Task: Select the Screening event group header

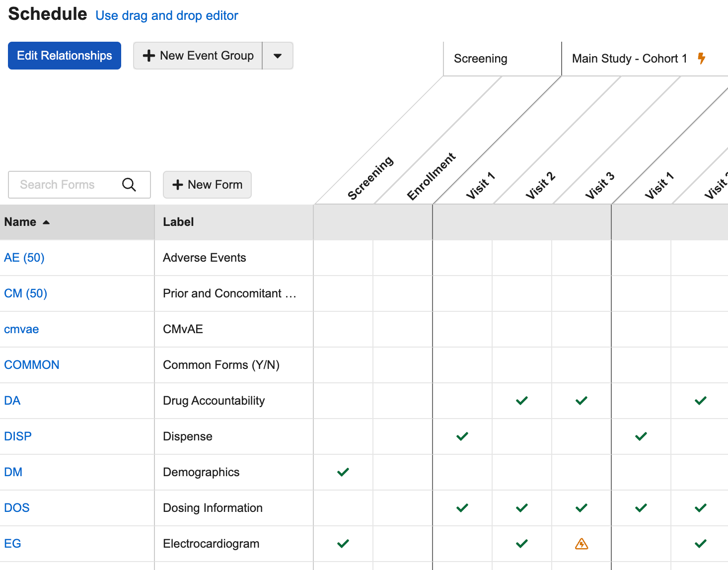Action: 480,59
